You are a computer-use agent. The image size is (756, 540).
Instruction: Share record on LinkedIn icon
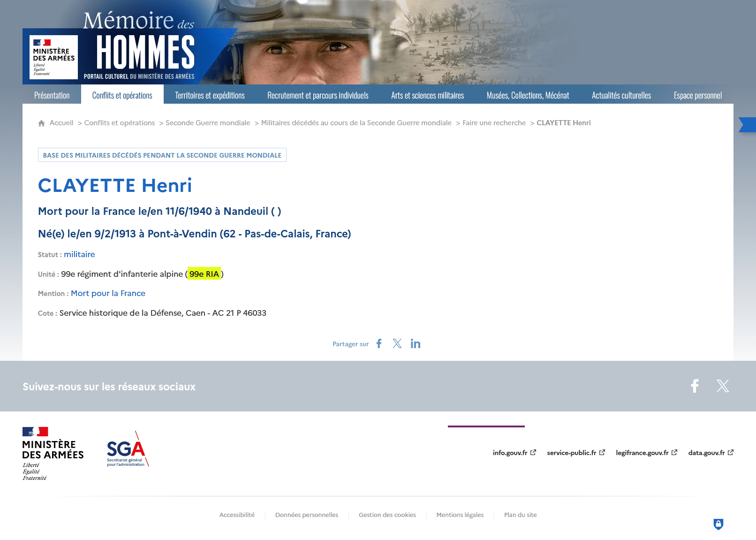(x=416, y=343)
